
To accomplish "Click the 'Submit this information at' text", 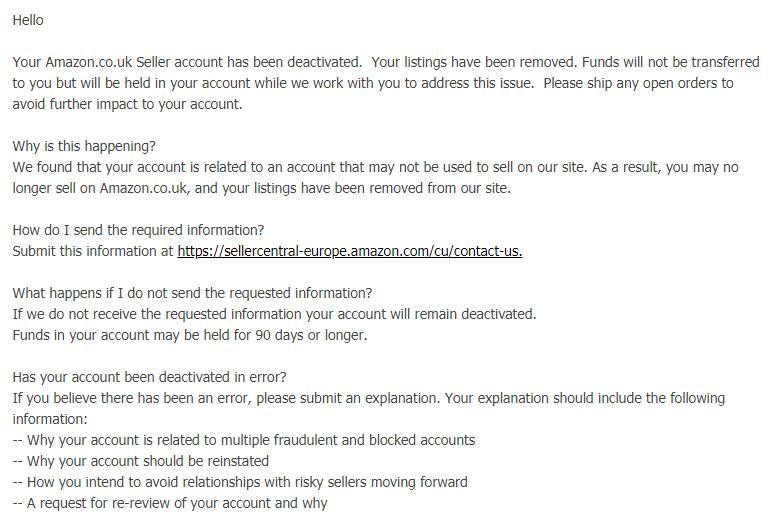I will click(x=93, y=251).
